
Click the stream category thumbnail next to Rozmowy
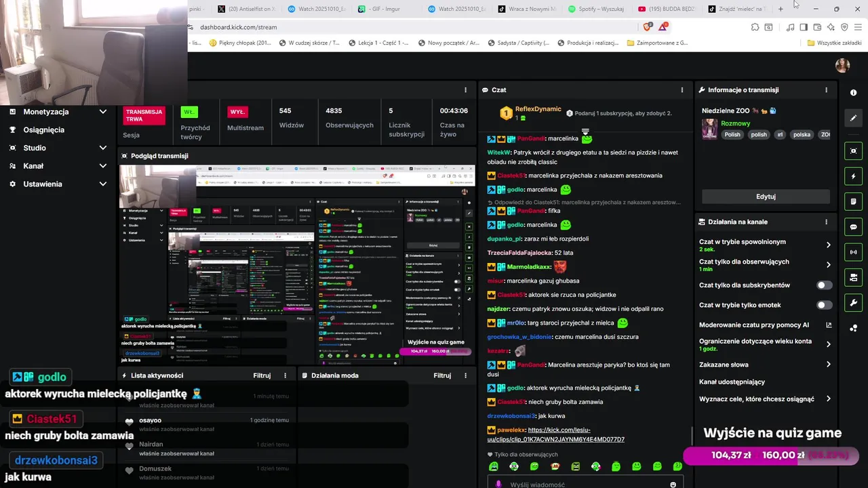(x=709, y=129)
